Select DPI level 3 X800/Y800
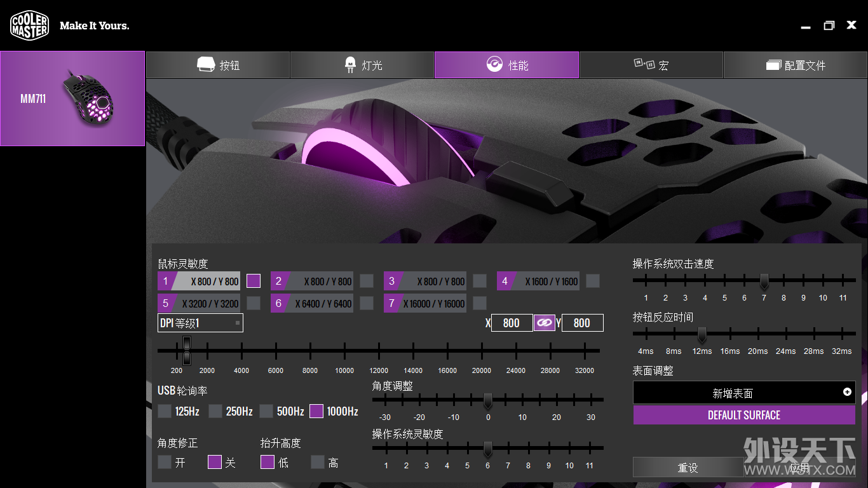Image resolution: width=868 pixels, height=488 pixels. pos(425,281)
